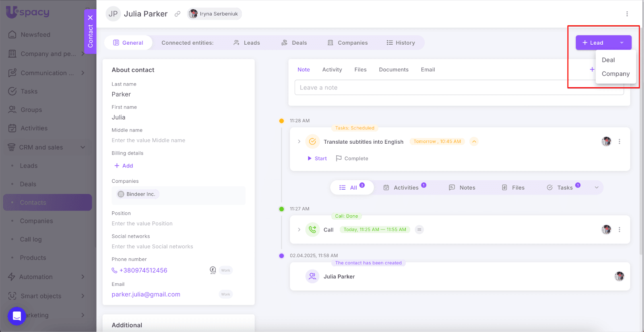Collapse the CRM and sales section

[x=83, y=147]
